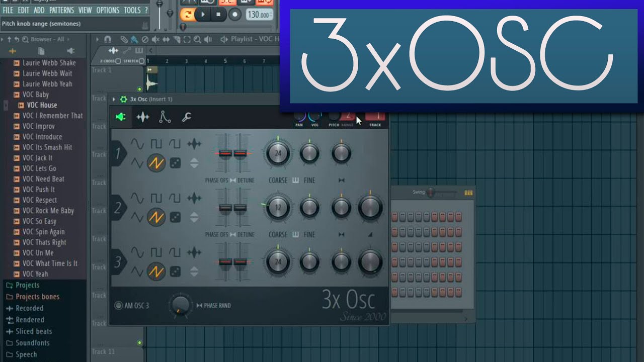Select sine wave shape for oscillator 1

pyautogui.click(x=137, y=144)
